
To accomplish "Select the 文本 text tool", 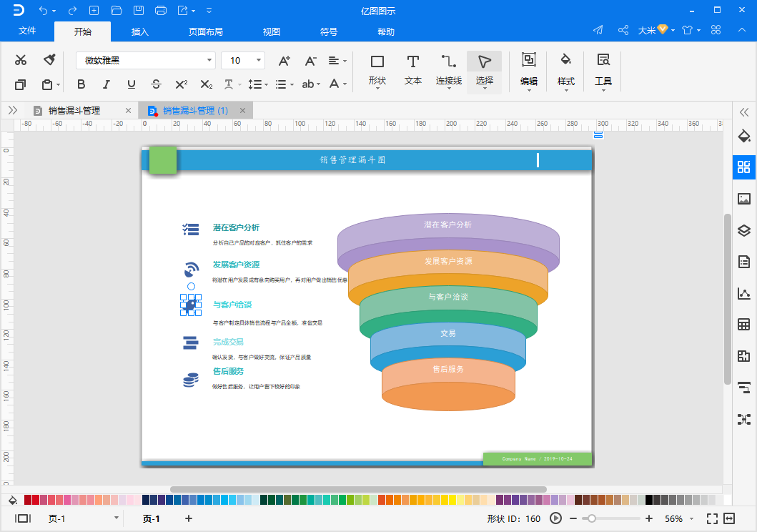I will pyautogui.click(x=412, y=71).
